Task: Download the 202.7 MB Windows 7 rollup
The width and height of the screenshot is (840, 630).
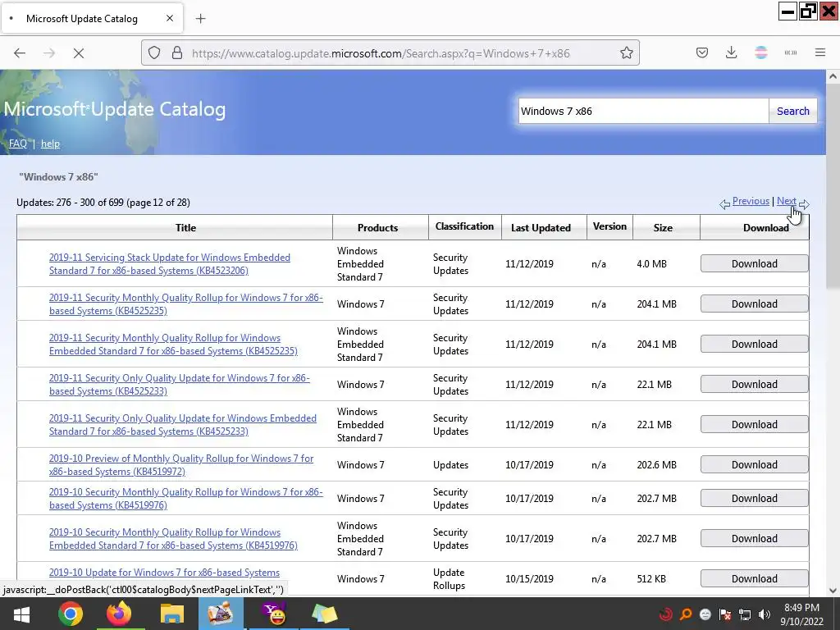Action: (755, 498)
